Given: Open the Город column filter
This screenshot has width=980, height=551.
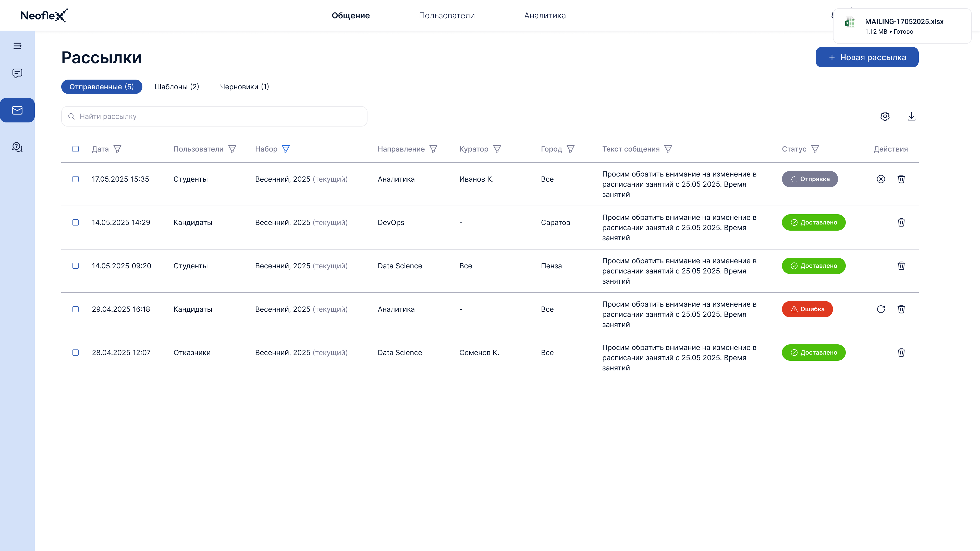Looking at the screenshot, I should (571, 149).
